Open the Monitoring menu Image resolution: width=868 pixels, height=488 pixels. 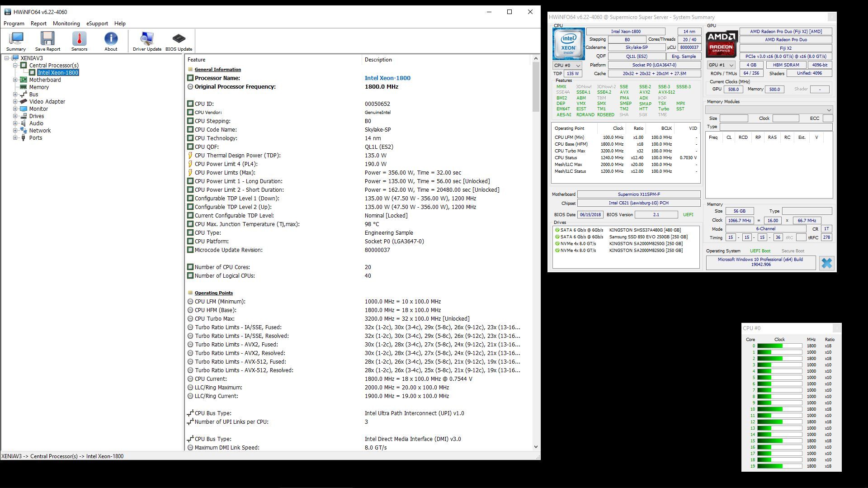(x=66, y=24)
